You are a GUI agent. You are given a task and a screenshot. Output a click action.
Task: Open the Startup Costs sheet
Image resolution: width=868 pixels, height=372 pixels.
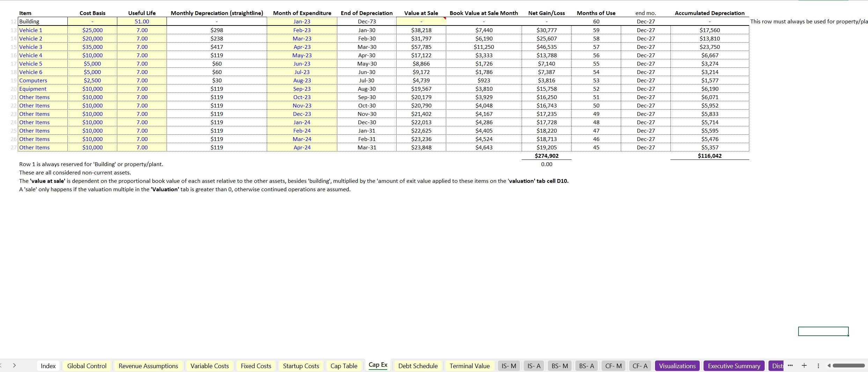tap(301, 366)
